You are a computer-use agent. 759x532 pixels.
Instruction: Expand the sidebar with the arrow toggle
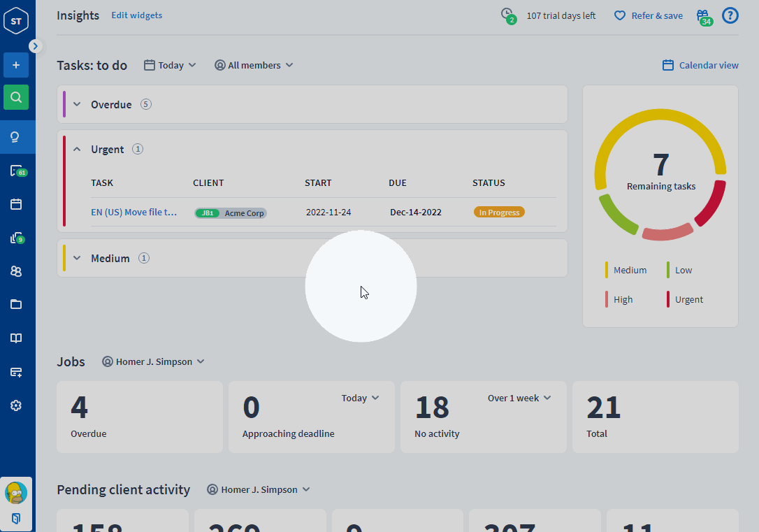pyautogui.click(x=36, y=46)
